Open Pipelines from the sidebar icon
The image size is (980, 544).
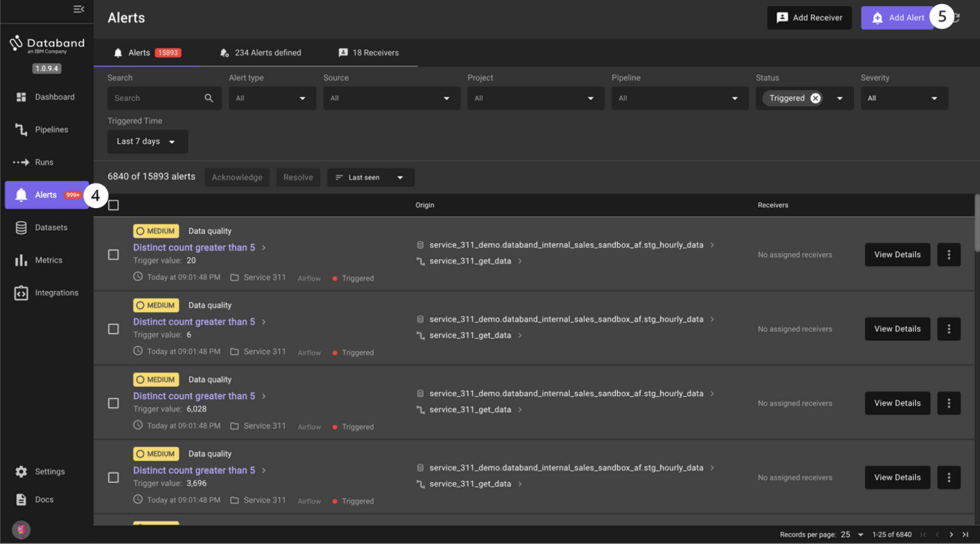[21, 130]
